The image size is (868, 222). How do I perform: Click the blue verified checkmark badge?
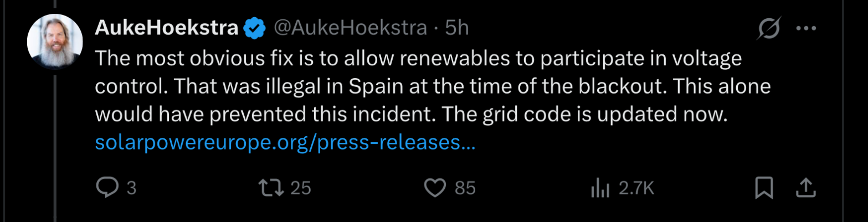pyautogui.click(x=254, y=28)
